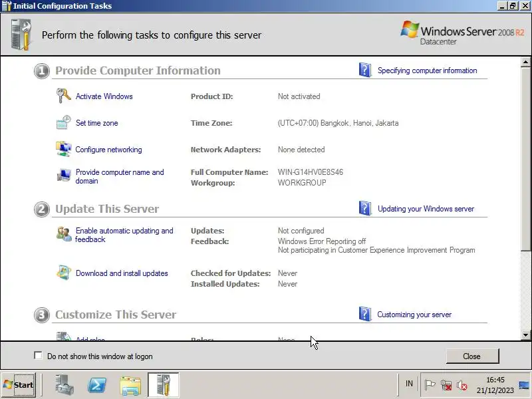Screen dimensions: 532x399
Task: Open the Start menu
Action: [19, 385]
